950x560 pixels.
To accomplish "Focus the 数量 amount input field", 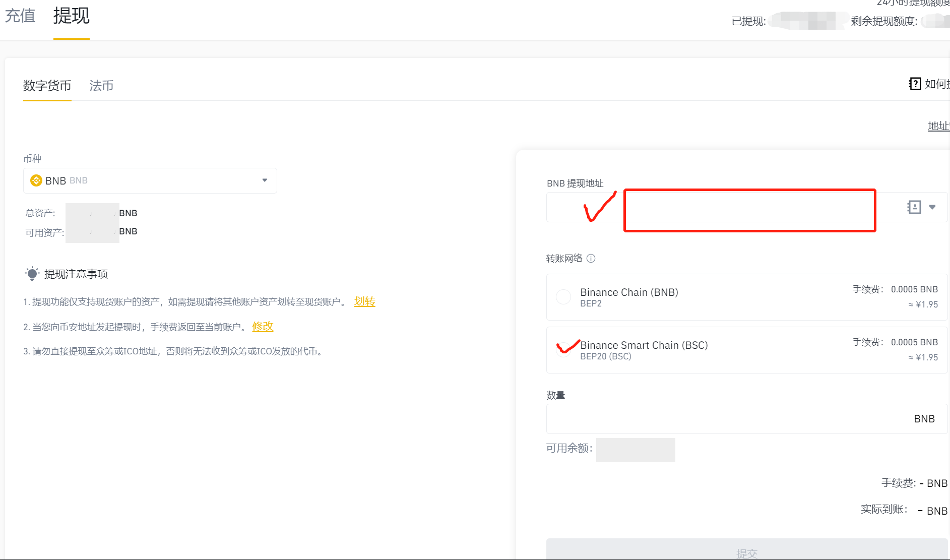I will tap(747, 419).
